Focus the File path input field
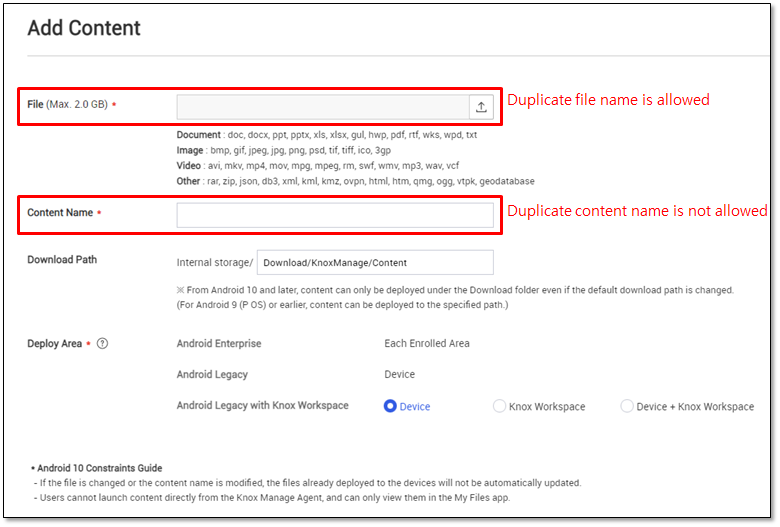 point(323,107)
